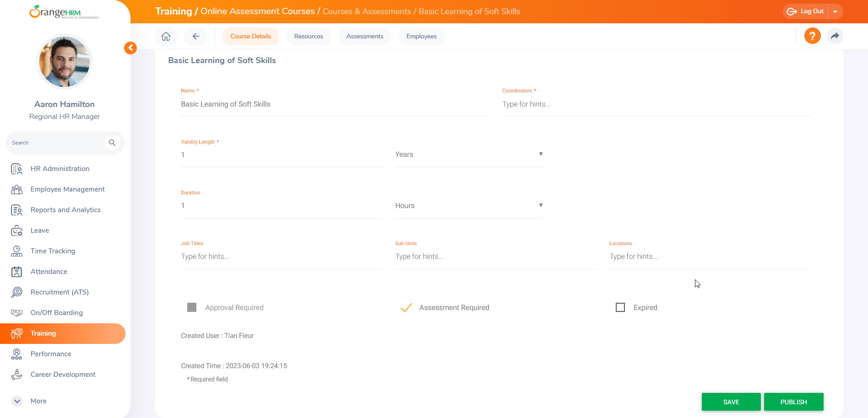Save the course details
868x418 pixels.
pos(731,402)
